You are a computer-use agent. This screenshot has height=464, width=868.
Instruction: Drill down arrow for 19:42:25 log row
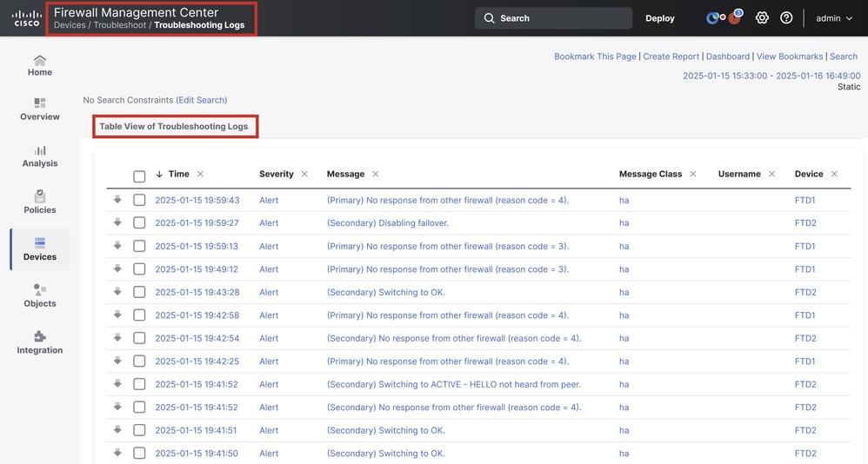pos(117,361)
